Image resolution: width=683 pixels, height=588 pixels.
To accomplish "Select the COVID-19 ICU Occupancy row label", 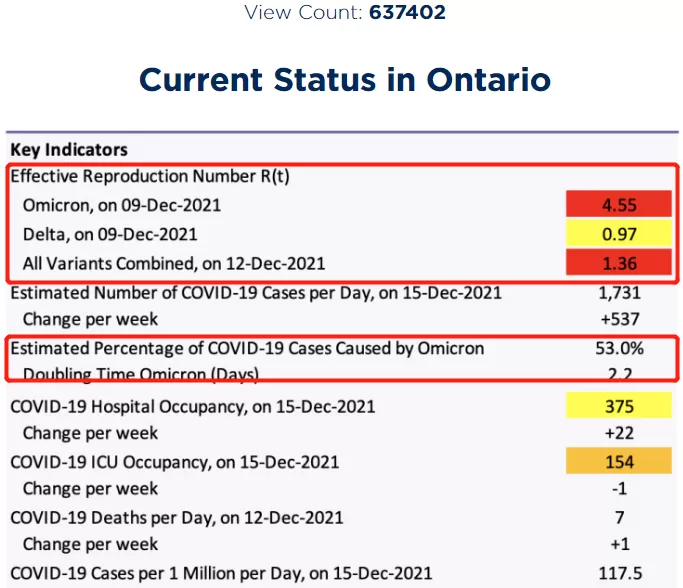I will [175, 462].
